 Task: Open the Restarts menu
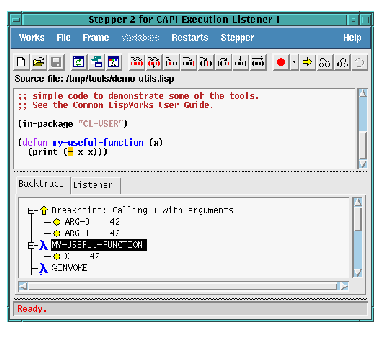click(190, 38)
